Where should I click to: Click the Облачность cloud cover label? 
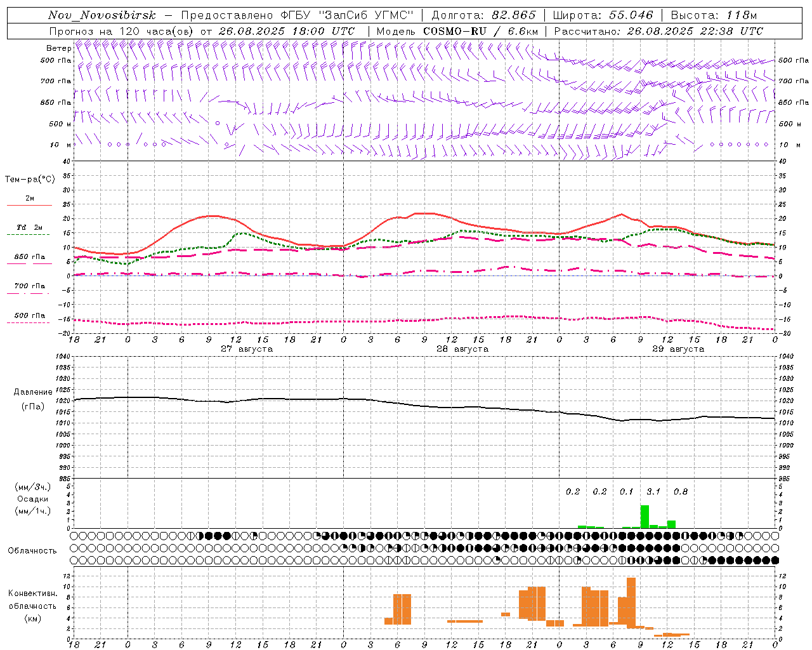coord(32,550)
